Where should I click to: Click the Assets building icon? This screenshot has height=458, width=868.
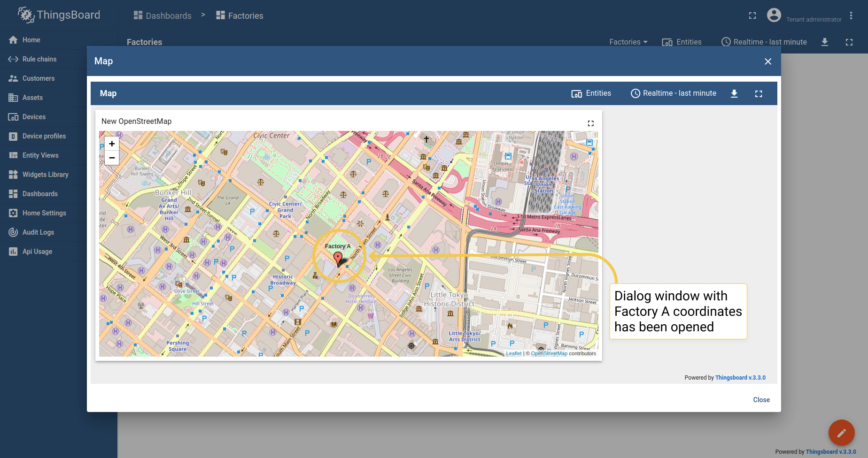pos(13,98)
